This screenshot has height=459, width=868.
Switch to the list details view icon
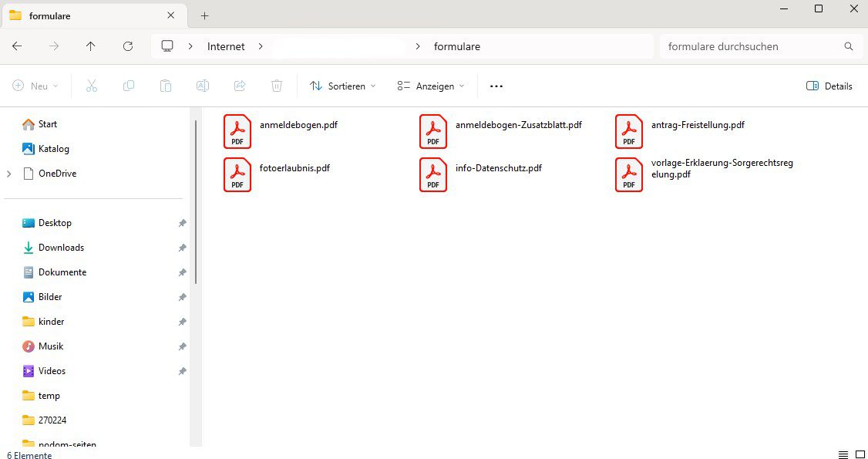tap(843, 454)
